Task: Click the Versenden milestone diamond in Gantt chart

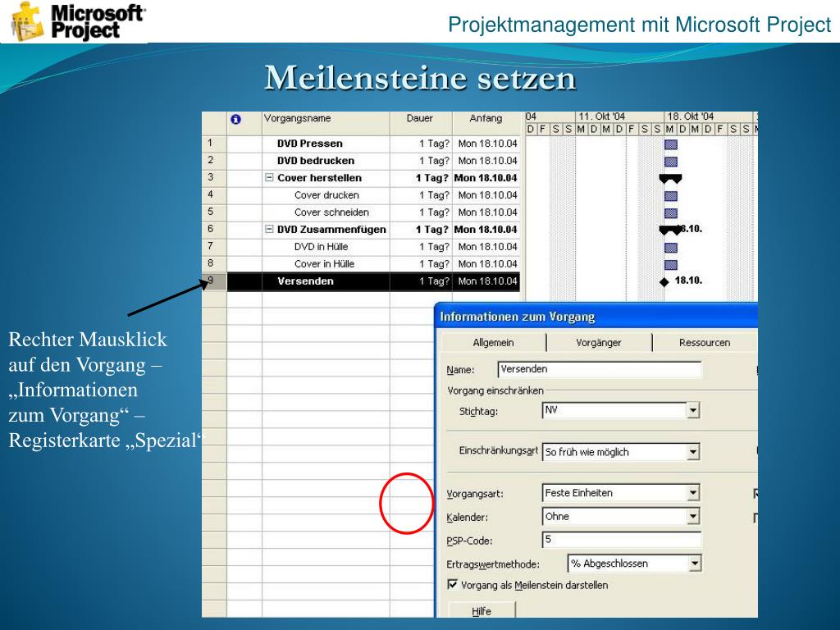Action: 664,282
